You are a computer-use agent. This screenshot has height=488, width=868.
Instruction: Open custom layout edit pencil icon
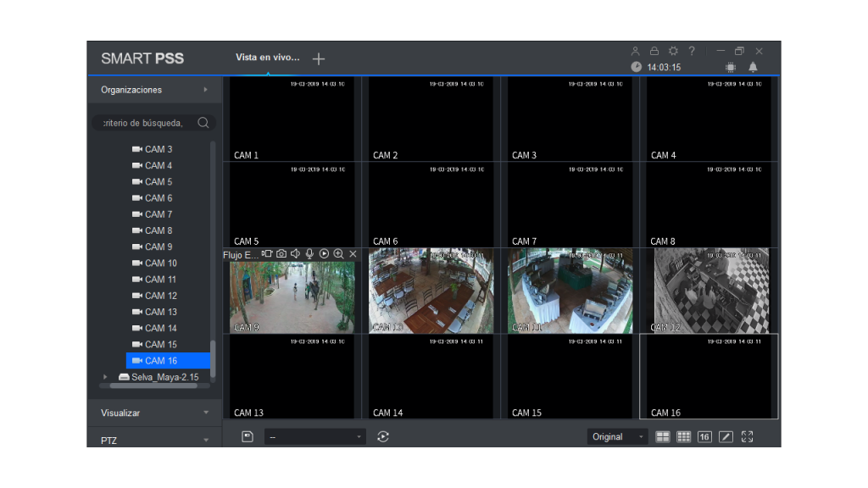click(726, 436)
